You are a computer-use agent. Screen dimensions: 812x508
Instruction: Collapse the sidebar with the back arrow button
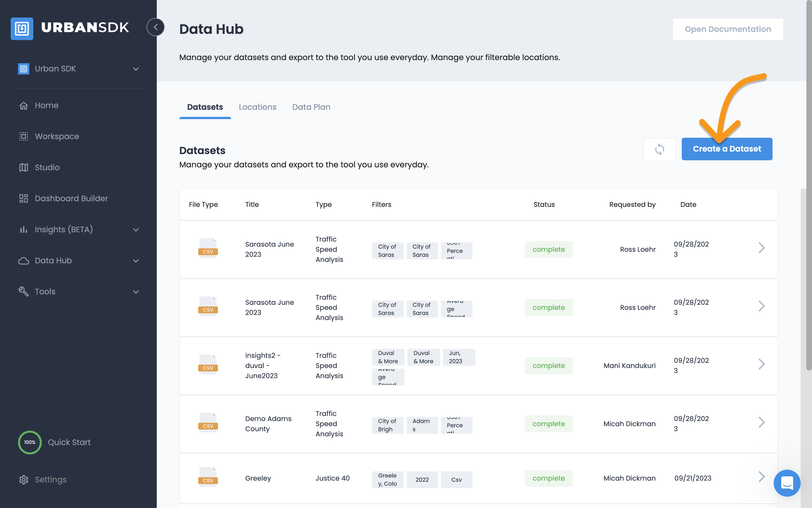pyautogui.click(x=155, y=27)
